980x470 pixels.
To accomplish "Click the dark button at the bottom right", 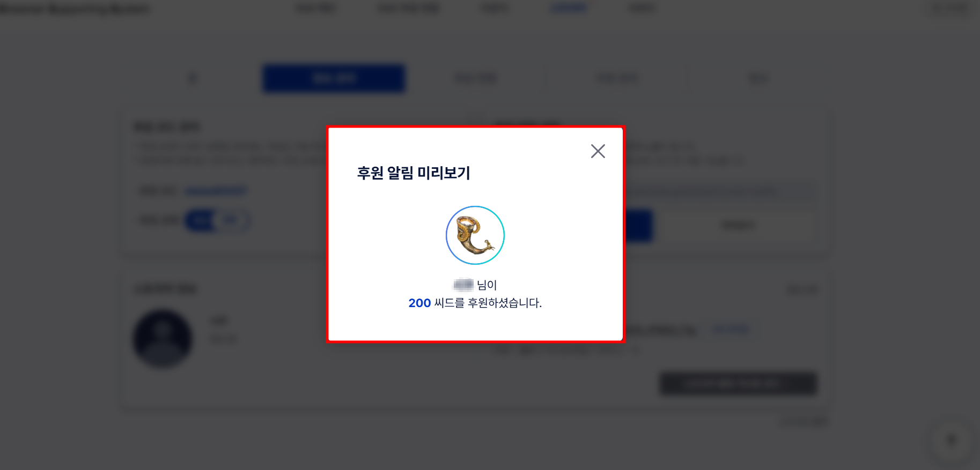I will tap(738, 383).
